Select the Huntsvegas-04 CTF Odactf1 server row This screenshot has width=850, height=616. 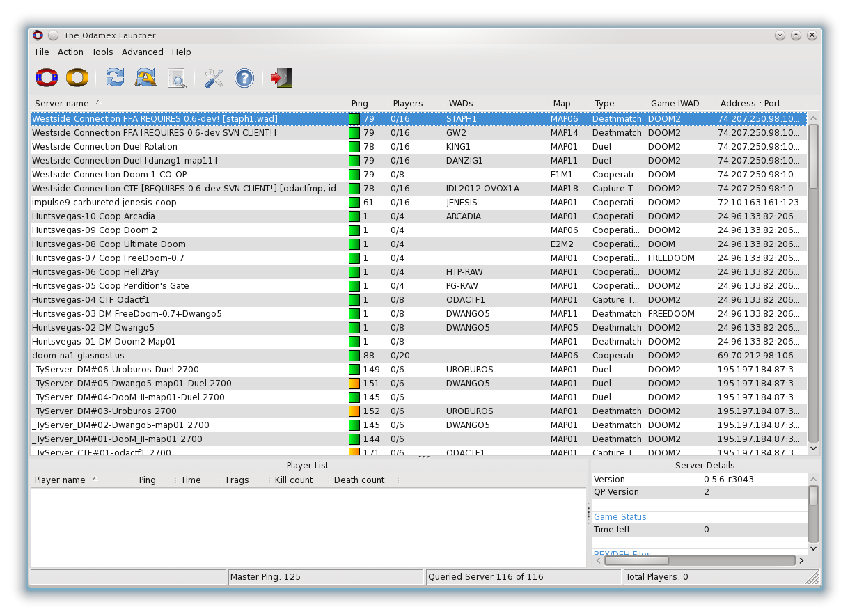(x=90, y=300)
